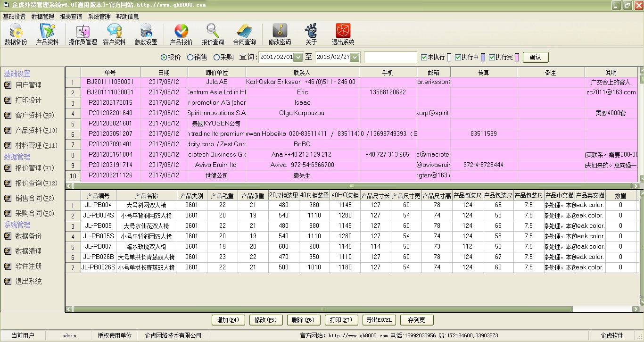This screenshot has height=342, width=644.
Task: Click icon beside 报价管理(F1) in sidebar
Action: 8,168
